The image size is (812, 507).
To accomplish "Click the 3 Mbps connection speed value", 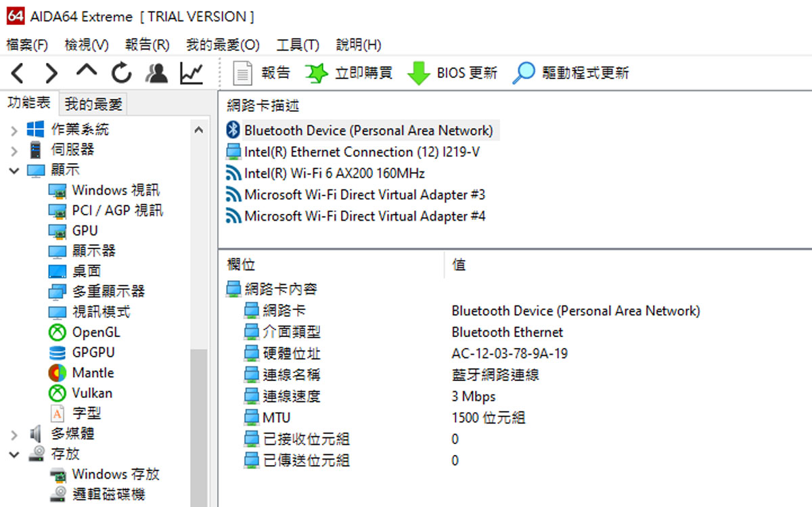I will 474,397.
